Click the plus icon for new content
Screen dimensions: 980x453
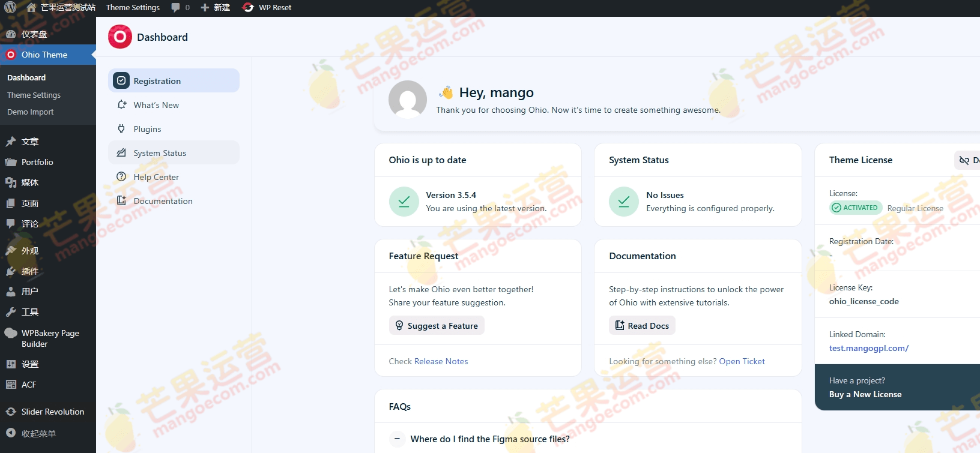coord(205,8)
